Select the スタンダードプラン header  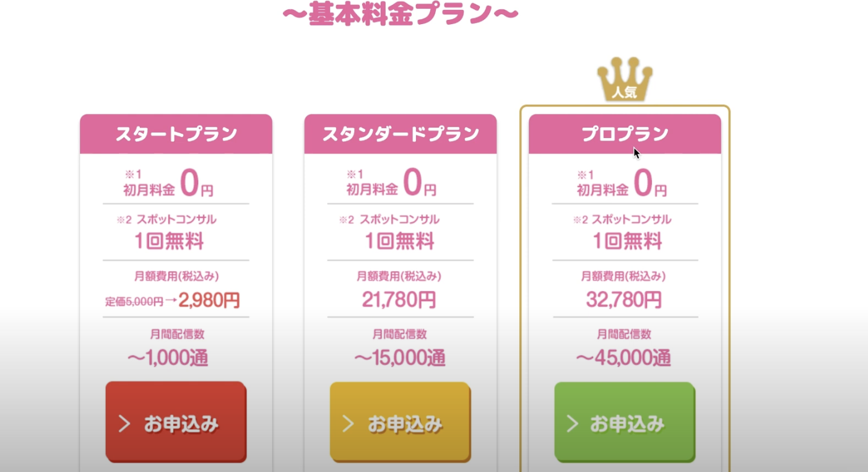400,134
